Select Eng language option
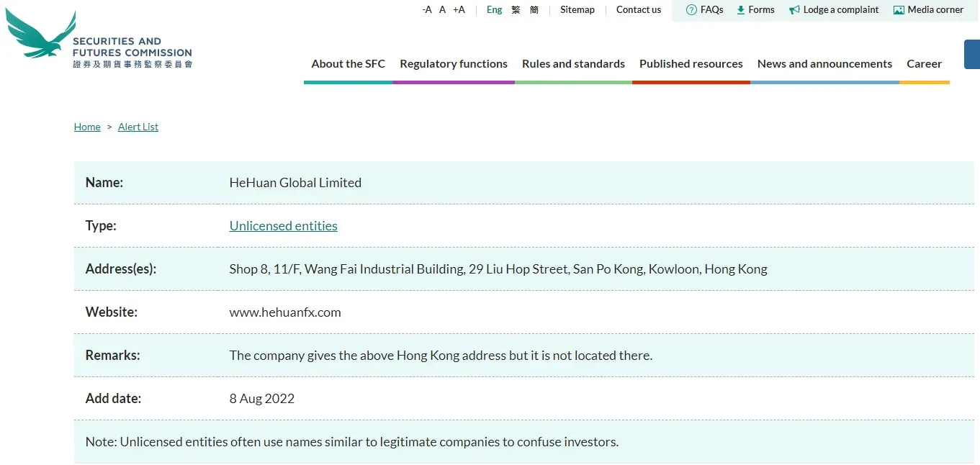Screen dimensions: 980x465 (x=495, y=10)
